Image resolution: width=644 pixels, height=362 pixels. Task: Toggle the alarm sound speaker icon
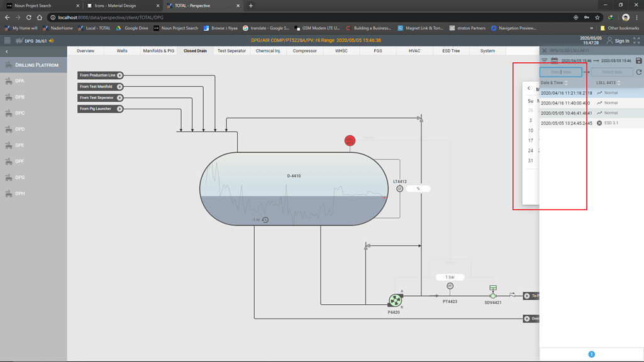52,41
